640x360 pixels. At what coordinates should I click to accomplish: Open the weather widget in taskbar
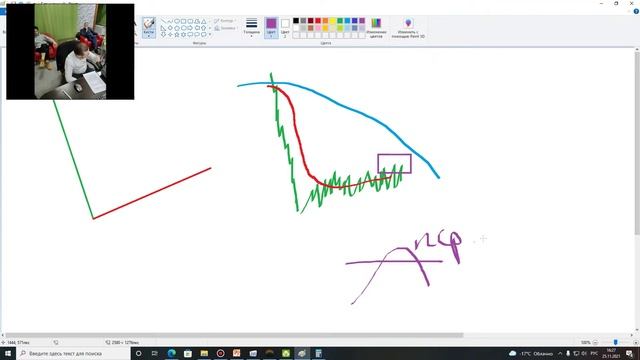pos(531,353)
